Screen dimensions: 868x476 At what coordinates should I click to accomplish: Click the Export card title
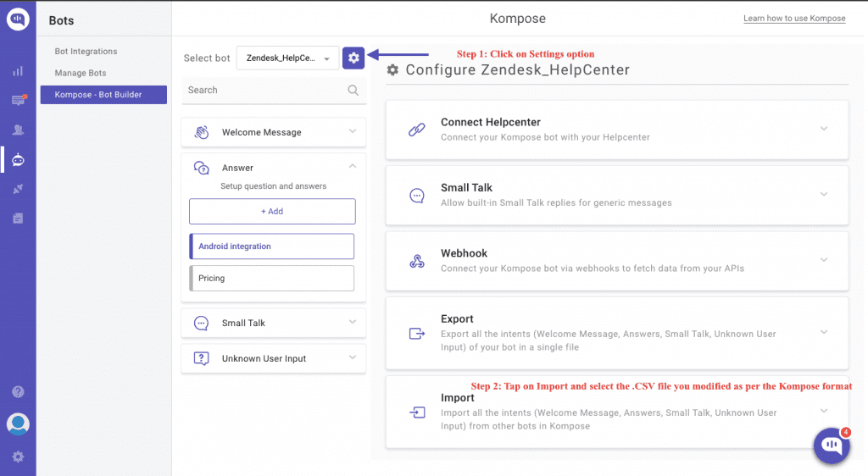[x=457, y=319]
